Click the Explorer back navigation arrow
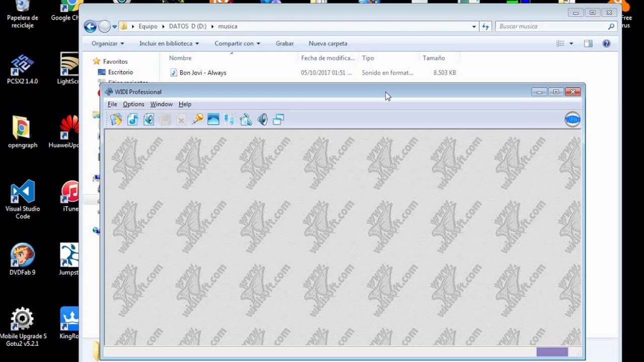This screenshot has height=362, width=644. coord(90,27)
